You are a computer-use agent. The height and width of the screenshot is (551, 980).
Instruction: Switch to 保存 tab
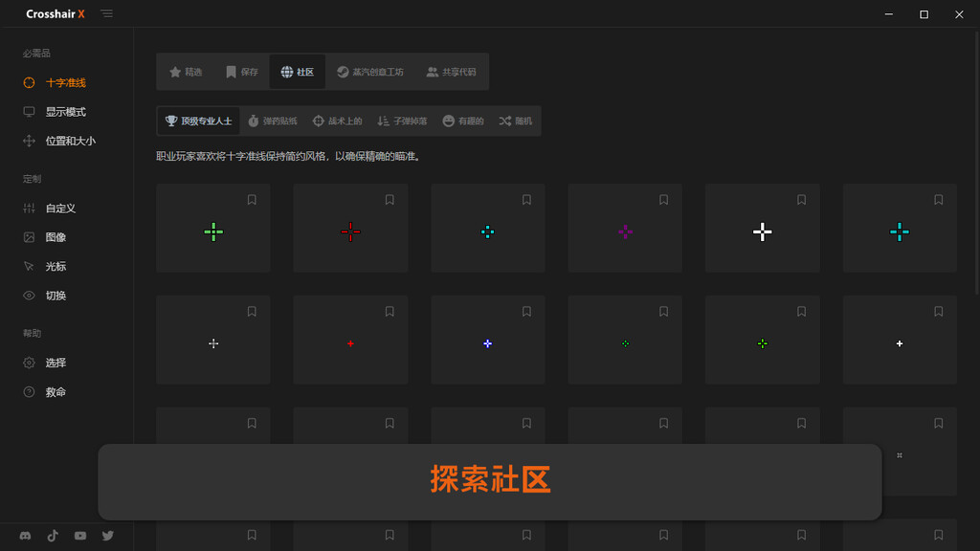pyautogui.click(x=241, y=72)
